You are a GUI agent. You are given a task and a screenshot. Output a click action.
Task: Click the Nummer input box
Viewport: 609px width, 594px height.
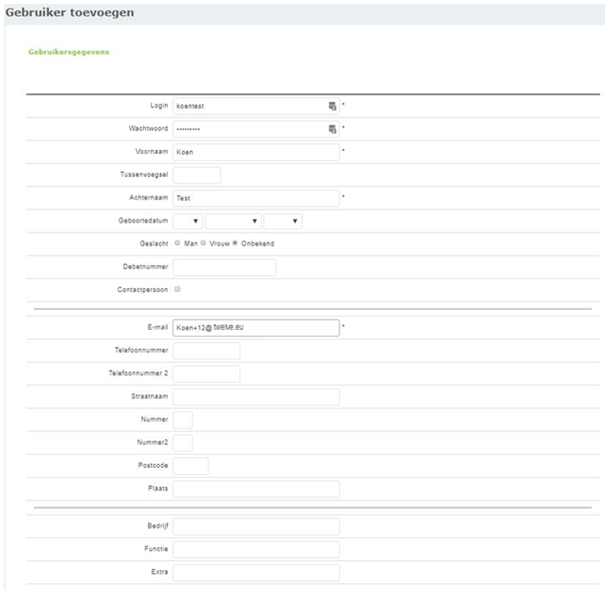[183, 420]
